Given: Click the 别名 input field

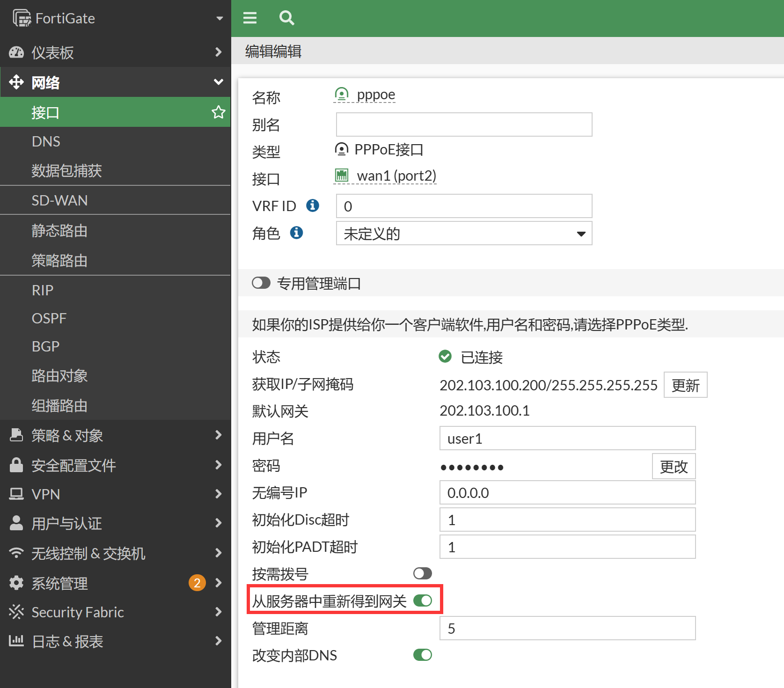Looking at the screenshot, I should [464, 124].
